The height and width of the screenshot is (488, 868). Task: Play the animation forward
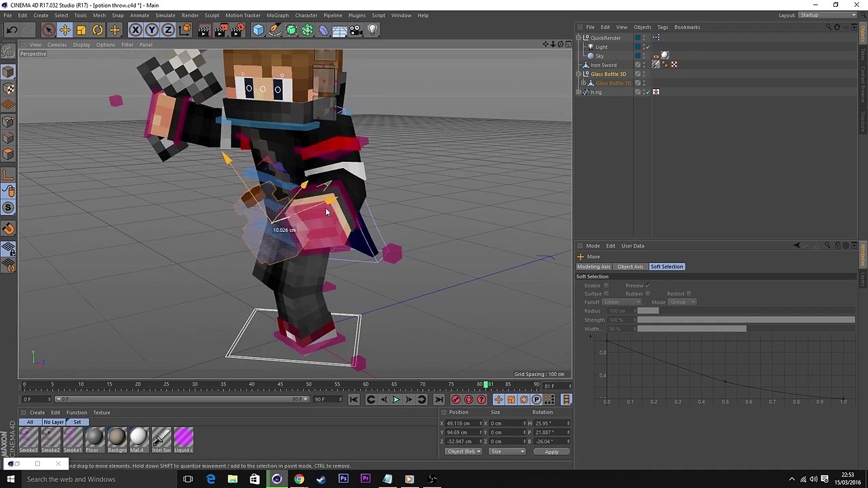coord(396,400)
